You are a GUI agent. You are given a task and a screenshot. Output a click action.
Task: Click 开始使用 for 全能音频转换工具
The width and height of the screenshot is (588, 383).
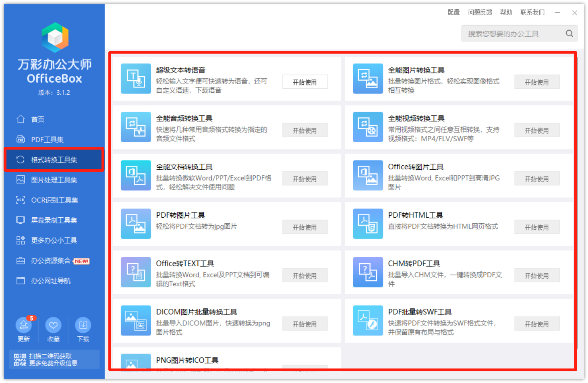305,130
